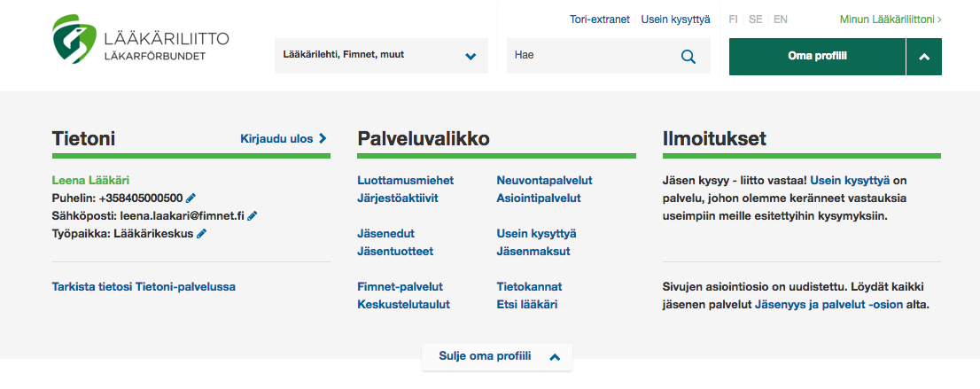This screenshot has width=980, height=389.
Task: Go to Etsi lääkäri
Action: tap(527, 305)
